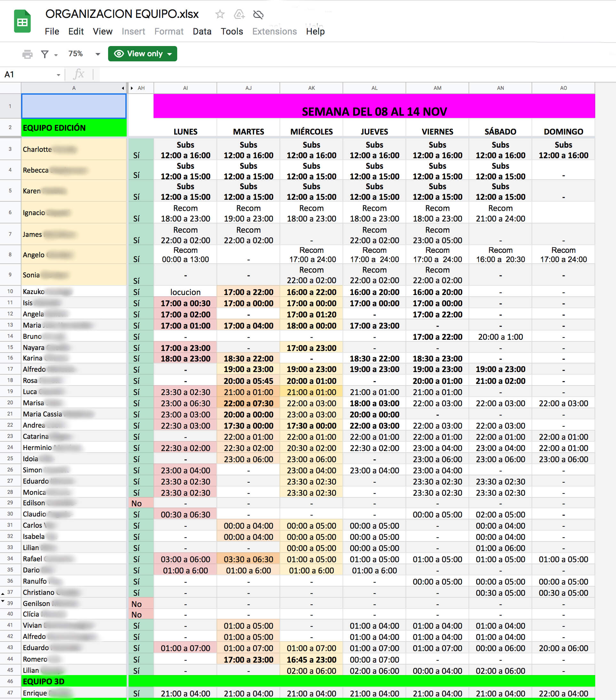Click the add to Drive icon
The height and width of the screenshot is (700, 616).
239,14
